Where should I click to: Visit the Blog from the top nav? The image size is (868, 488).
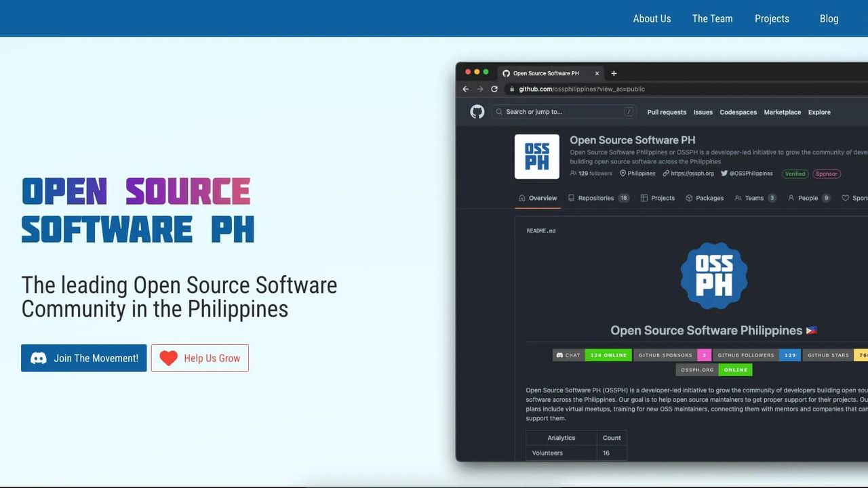point(829,18)
